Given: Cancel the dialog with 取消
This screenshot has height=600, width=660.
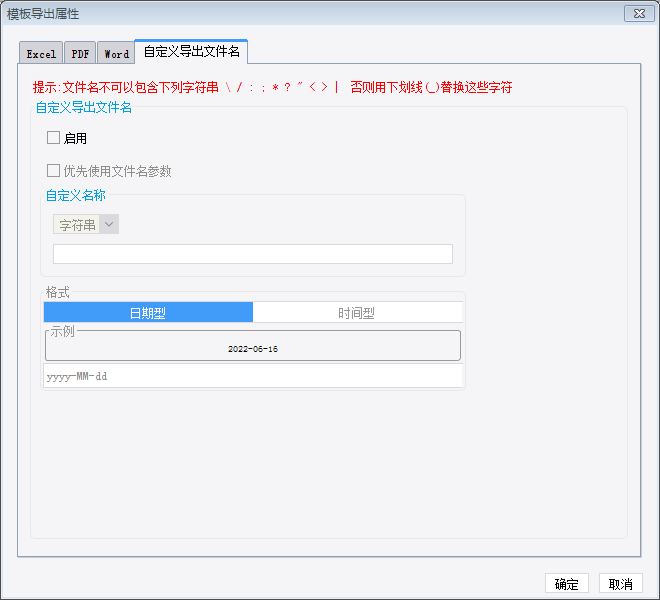Looking at the screenshot, I should pos(620,584).
